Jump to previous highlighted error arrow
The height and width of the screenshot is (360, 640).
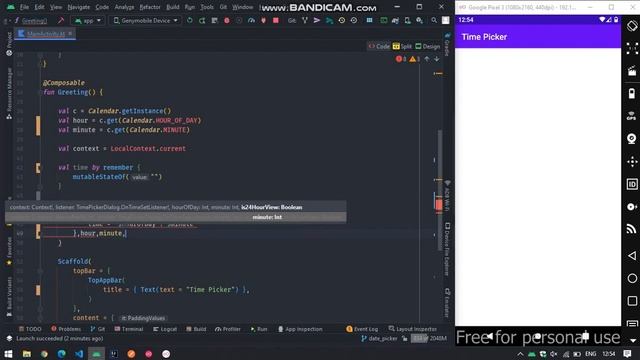pyautogui.click(x=427, y=59)
